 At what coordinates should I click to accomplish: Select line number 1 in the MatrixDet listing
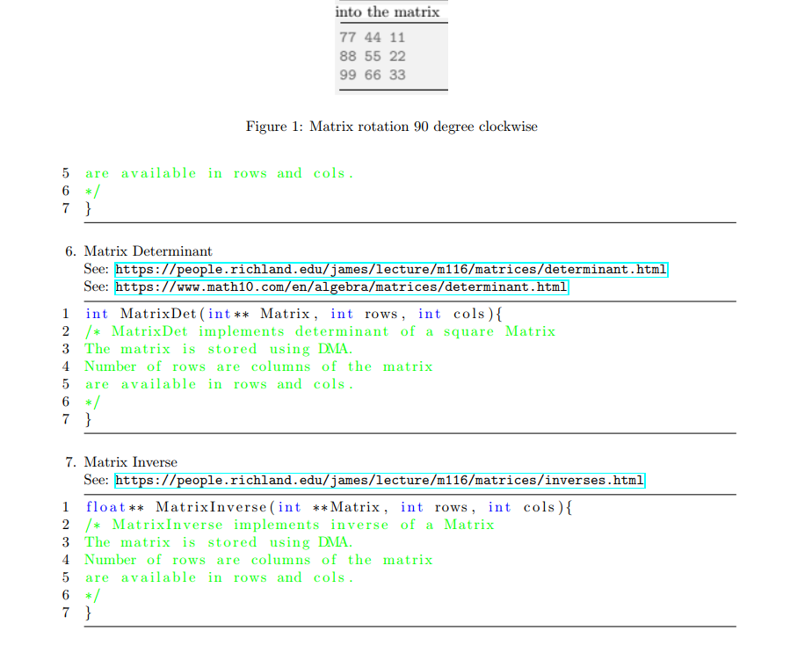coord(66,314)
